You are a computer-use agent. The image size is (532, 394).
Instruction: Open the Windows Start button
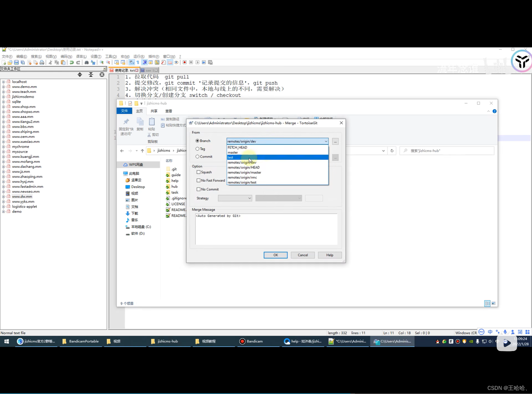click(x=7, y=341)
